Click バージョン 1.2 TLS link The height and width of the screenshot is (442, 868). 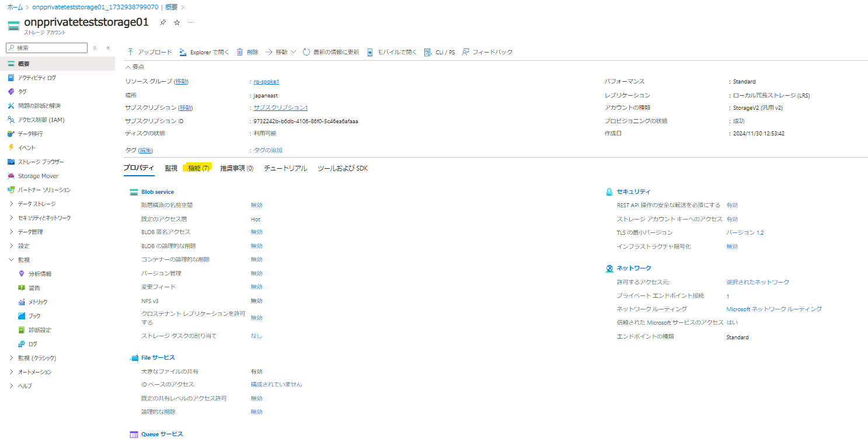(x=745, y=232)
